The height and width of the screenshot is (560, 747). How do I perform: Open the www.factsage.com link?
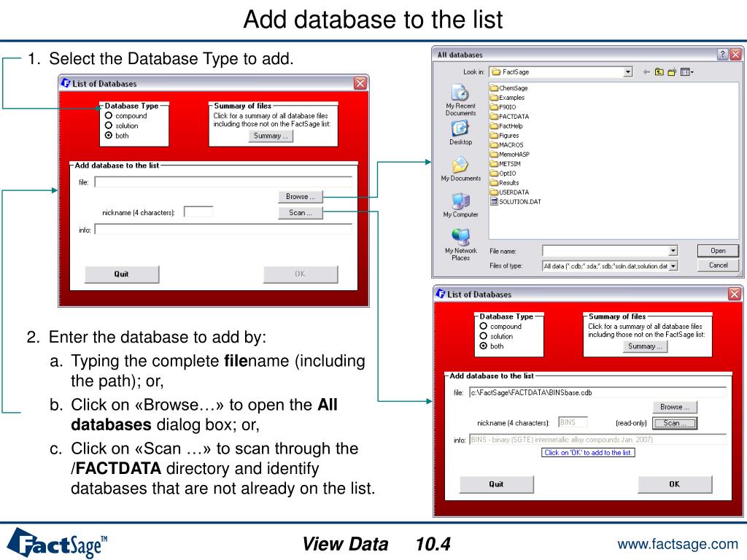tap(678, 544)
